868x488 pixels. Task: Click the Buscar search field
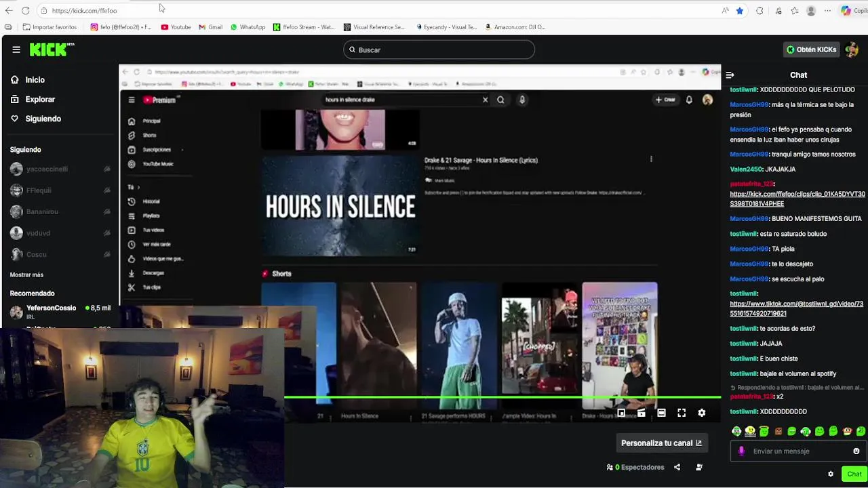click(x=439, y=49)
